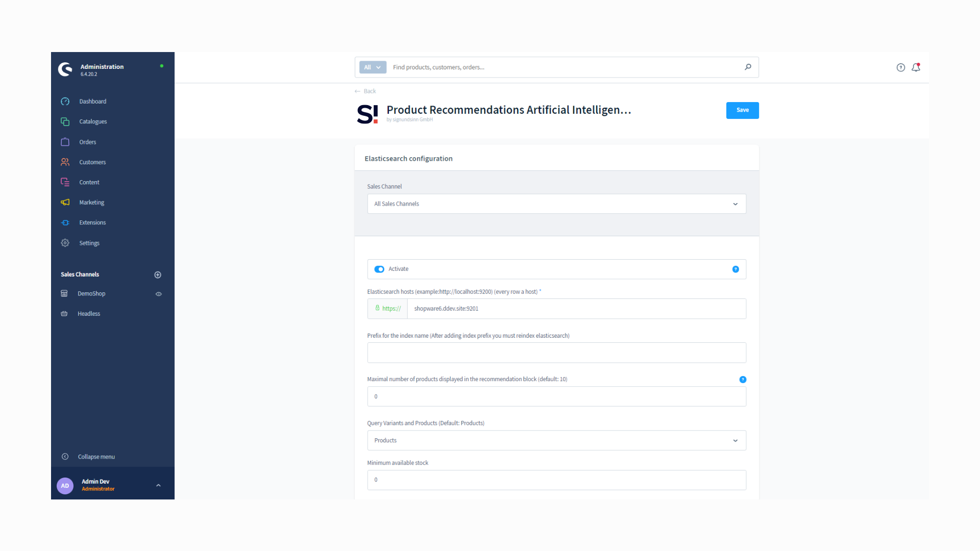
Task: Click the help question mark icon top right
Action: [900, 67]
